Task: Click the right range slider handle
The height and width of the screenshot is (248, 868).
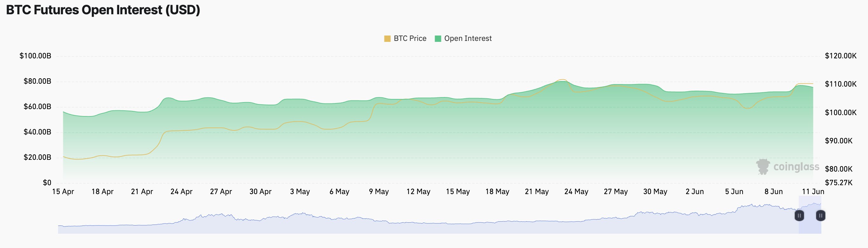Action: pyautogui.click(x=820, y=215)
